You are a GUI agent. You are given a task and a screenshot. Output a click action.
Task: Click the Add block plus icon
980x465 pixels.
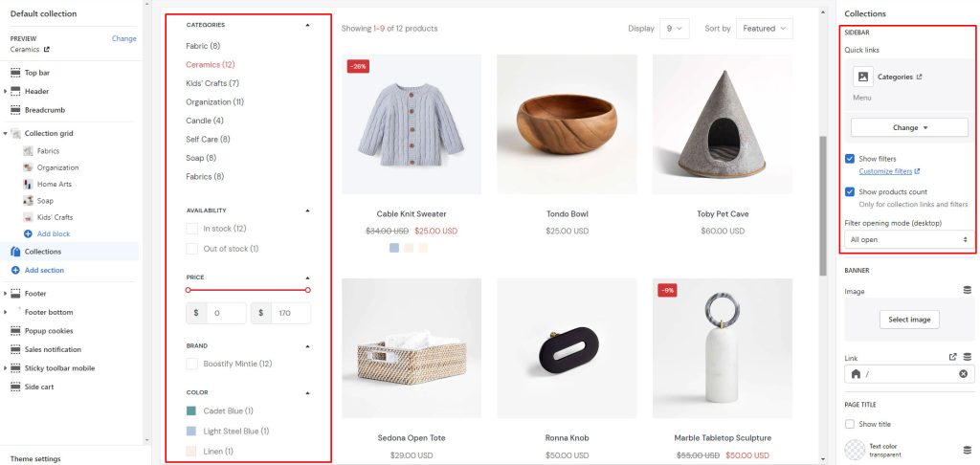click(x=28, y=233)
